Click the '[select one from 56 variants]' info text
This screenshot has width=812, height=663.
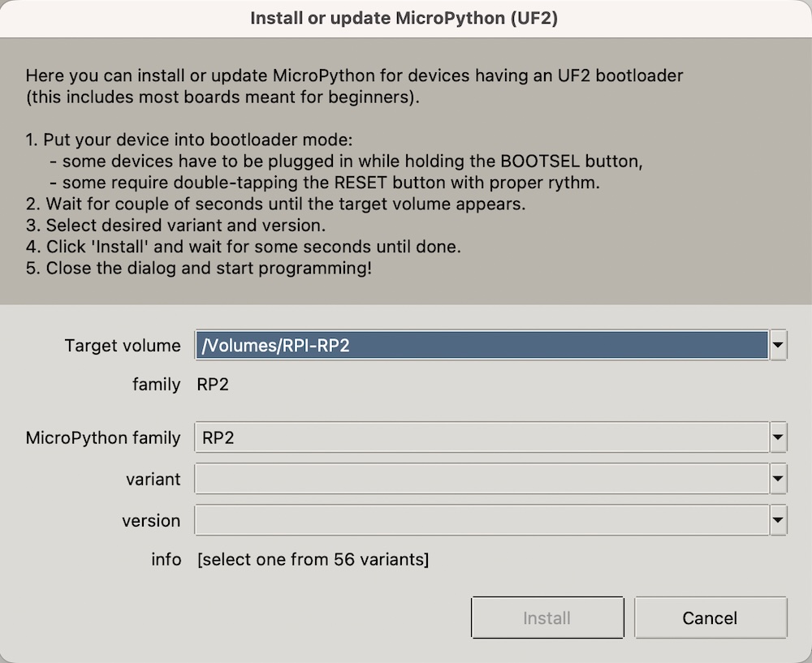(x=313, y=559)
